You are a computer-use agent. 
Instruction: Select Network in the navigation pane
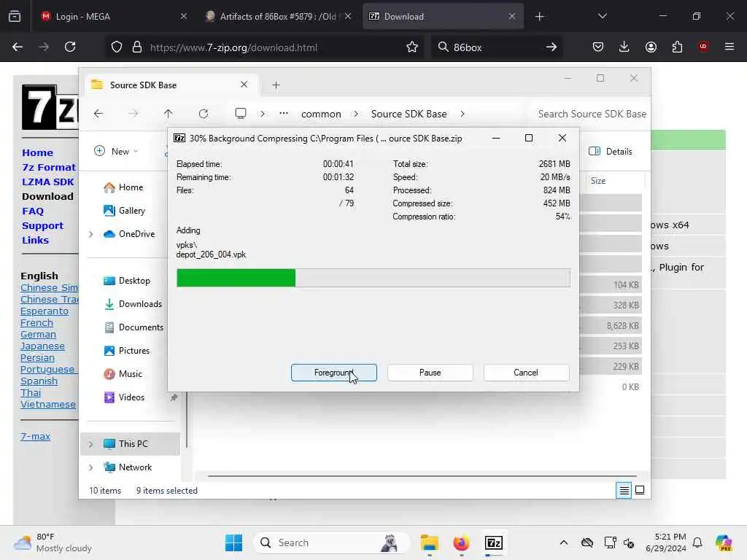[128, 467]
